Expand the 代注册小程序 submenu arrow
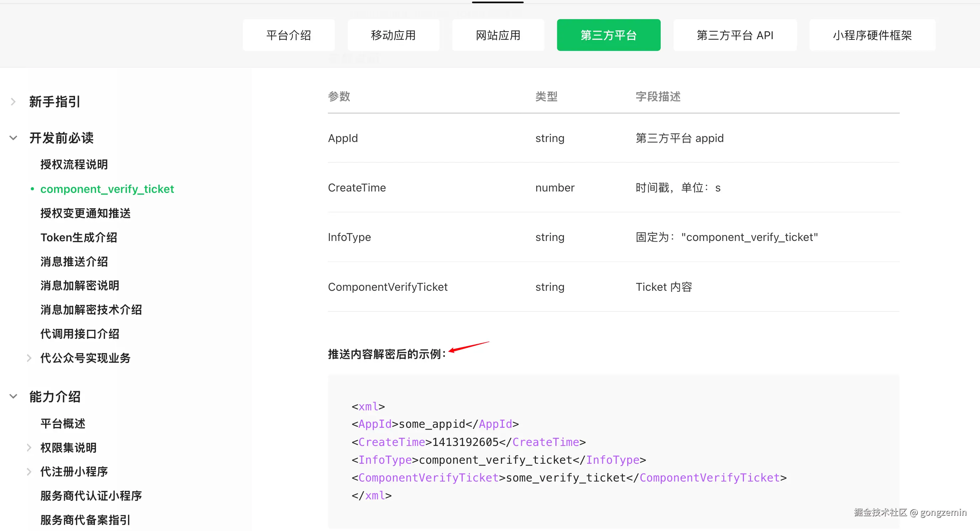980x531 pixels. point(29,472)
